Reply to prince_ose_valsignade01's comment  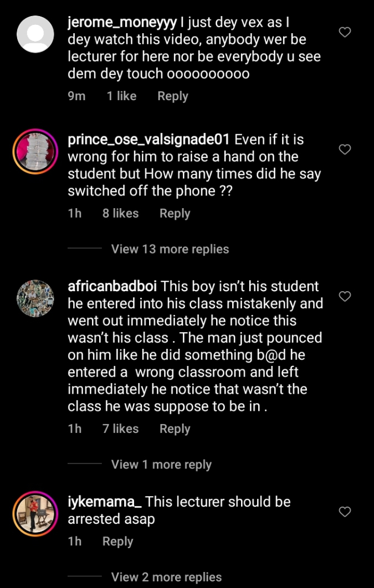pyautogui.click(x=175, y=214)
